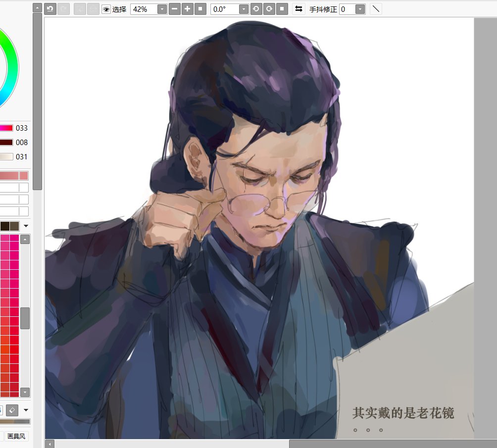Reset the canvas zoom
Viewport: 497px width, 448px height.
200,9
